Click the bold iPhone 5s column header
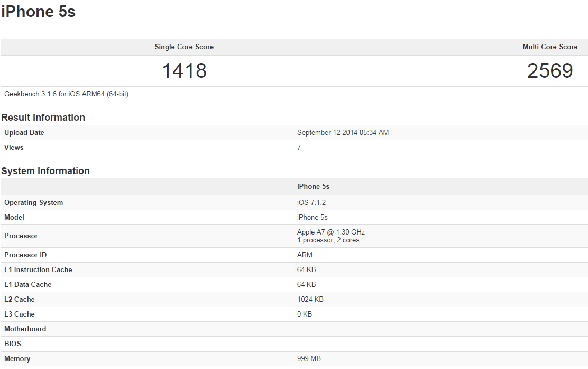This screenshot has width=588, height=369. coord(313,186)
